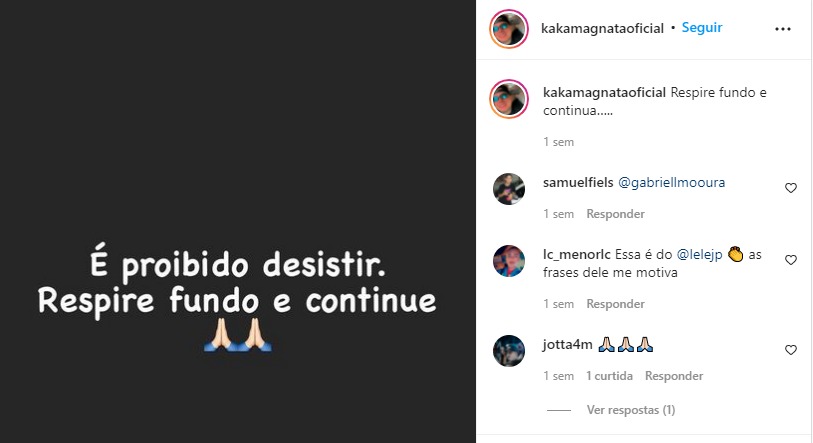813x443 pixels.
Task: Reply to lc_menorlc's comment
Action: pyautogui.click(x=615, y=303)
